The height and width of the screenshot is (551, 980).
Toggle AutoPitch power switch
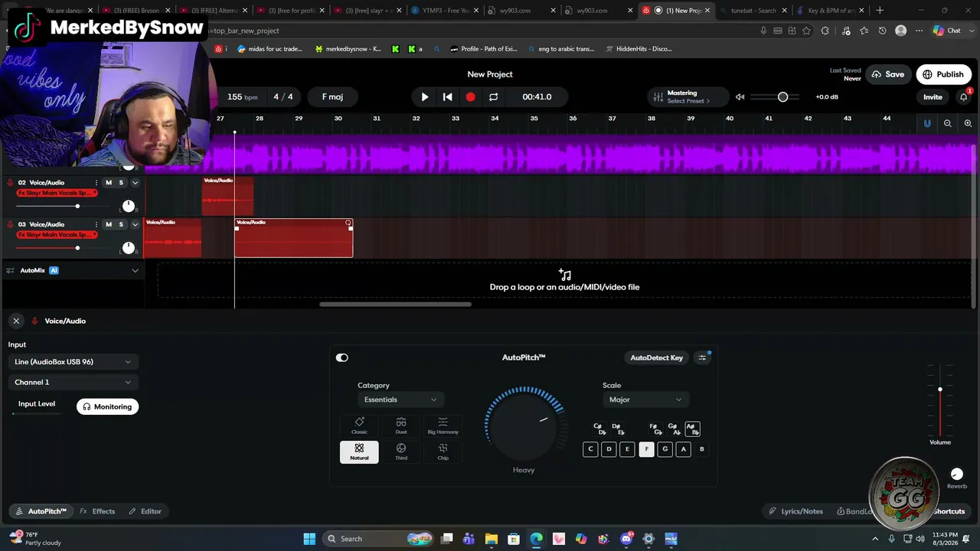pyautogui.click(x=342, y=357)
